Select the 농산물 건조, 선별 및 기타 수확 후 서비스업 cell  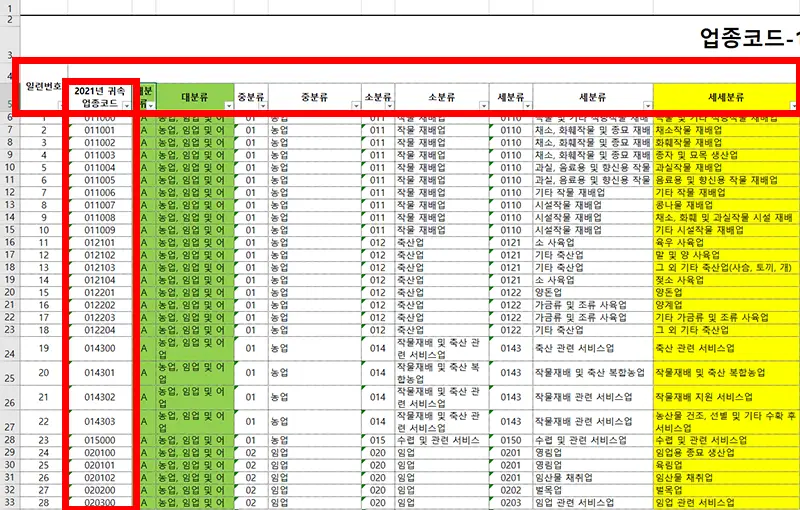726,422
